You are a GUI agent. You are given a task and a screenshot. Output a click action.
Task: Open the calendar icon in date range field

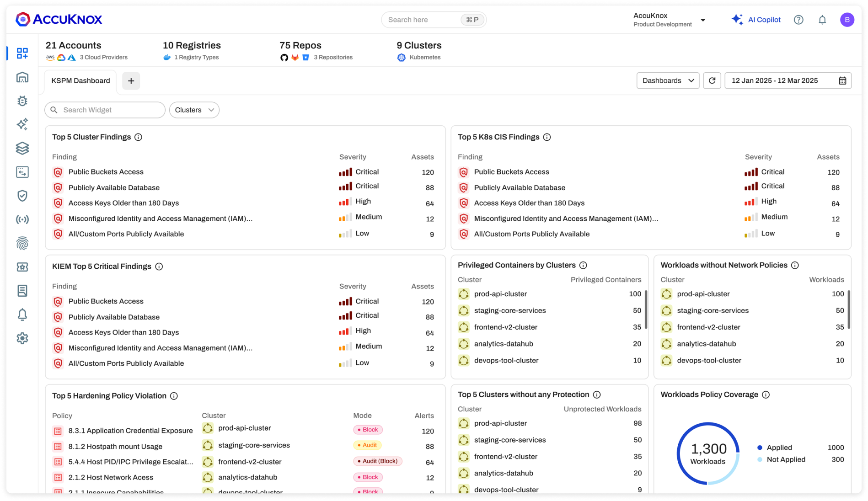pos(844,80)
